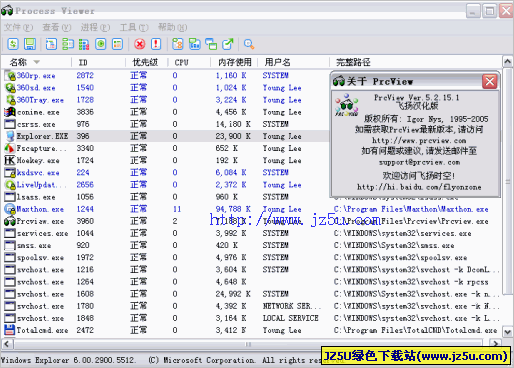The height and width of the screenshot is (368, 514).
Task: Click the spoolsv.exe full path text
Action: 400,258
